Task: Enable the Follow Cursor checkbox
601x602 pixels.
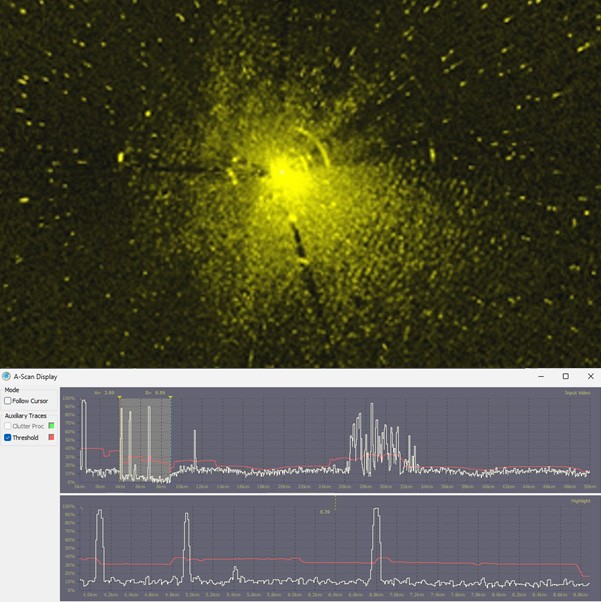Action: pos(8,401)
